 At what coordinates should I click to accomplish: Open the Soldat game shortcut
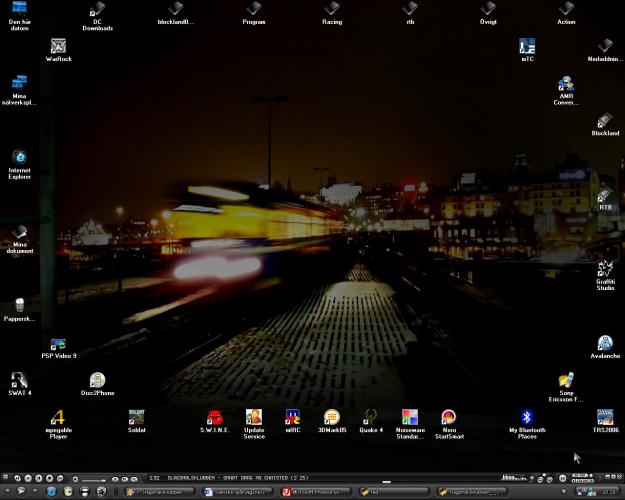point(137,418)
